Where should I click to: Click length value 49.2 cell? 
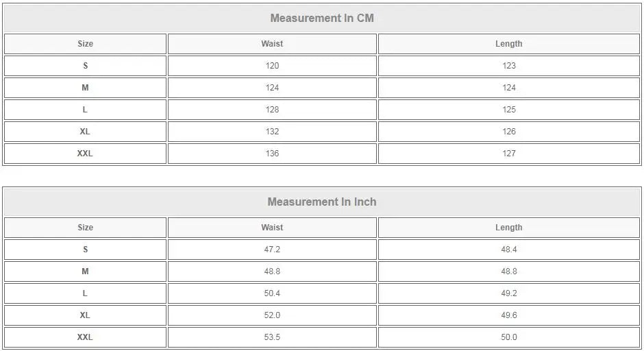click(x=508, y=293)
